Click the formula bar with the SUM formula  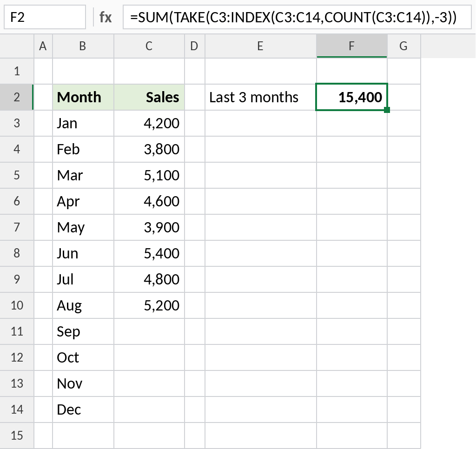[x=297, y=17]
